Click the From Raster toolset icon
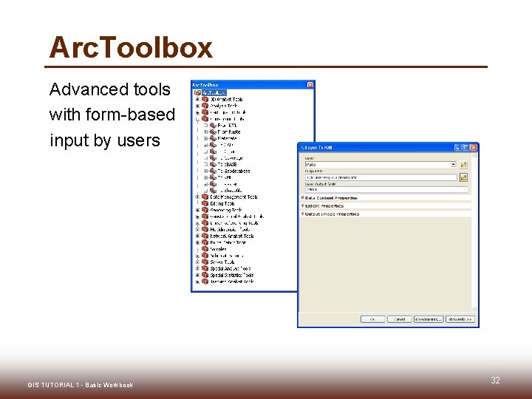 click(213, 132)
